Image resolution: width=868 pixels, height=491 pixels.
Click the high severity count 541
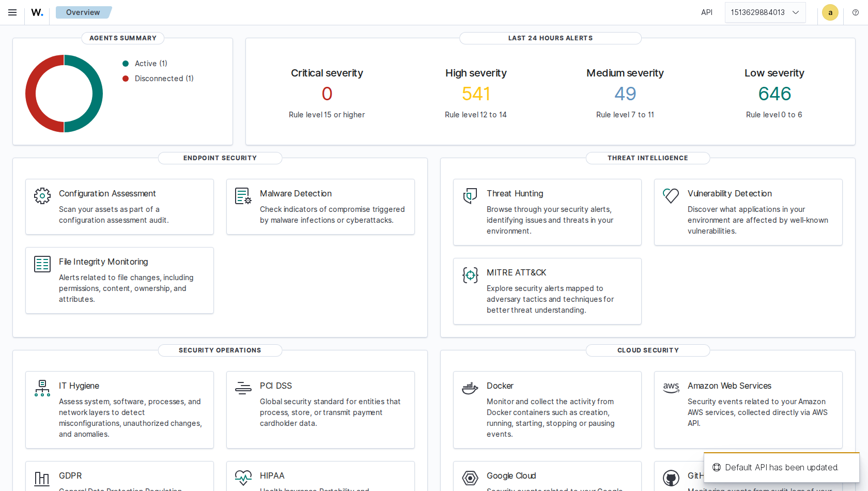476,94
